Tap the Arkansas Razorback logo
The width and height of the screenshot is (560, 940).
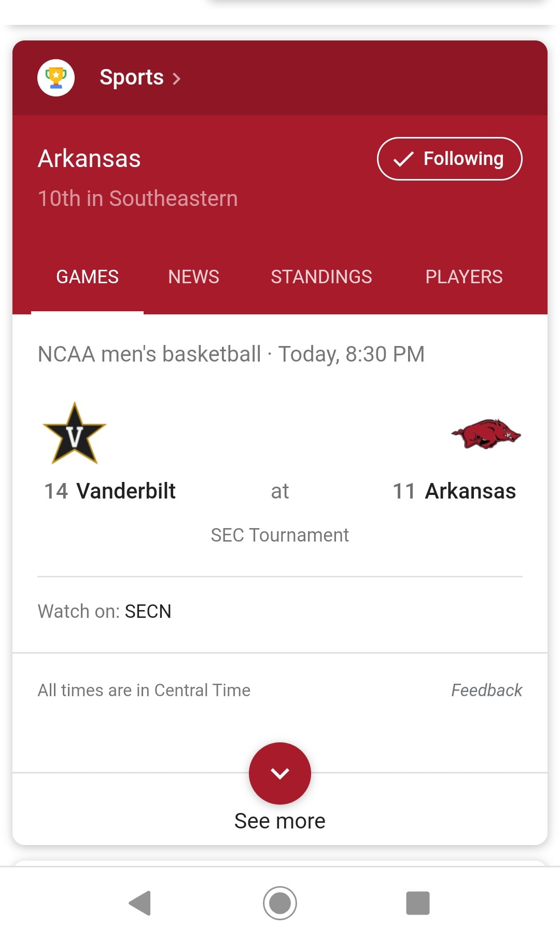[x=486, y=434]
